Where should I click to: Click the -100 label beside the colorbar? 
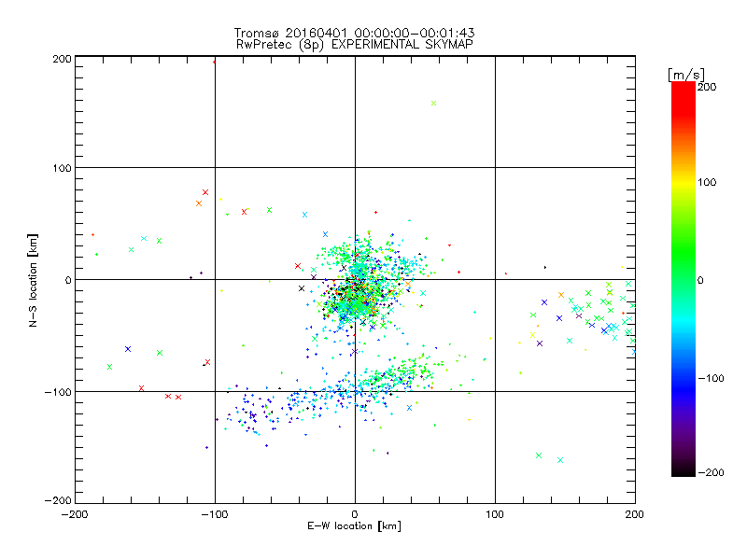(x=711, y=379)
